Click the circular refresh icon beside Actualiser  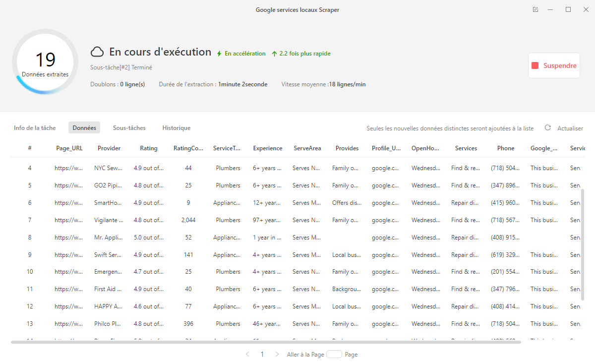point(547,127)
